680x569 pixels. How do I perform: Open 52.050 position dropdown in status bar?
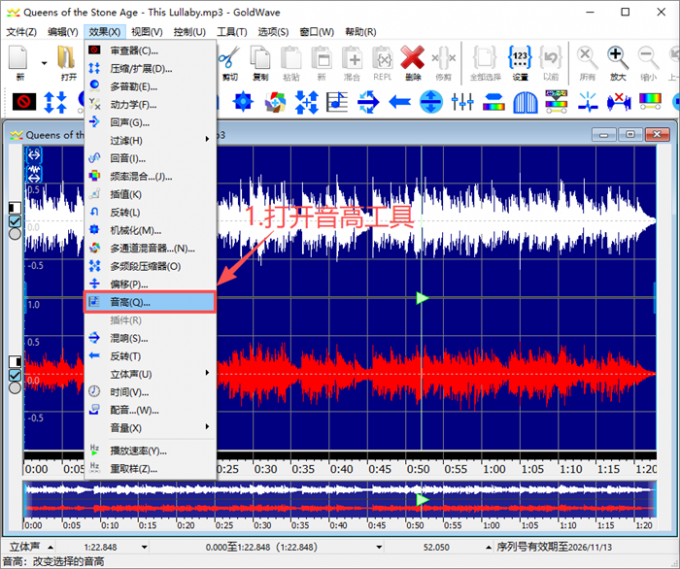click(488, 547)
